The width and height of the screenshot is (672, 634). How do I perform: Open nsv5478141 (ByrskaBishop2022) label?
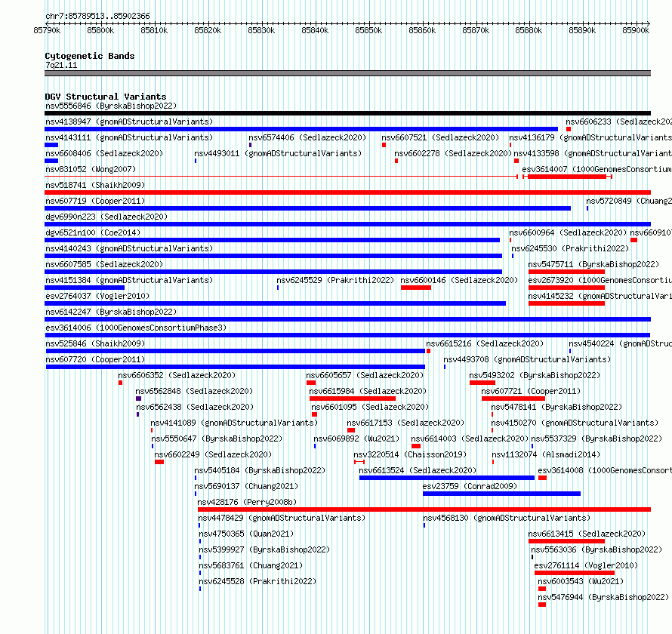point(556,407)
